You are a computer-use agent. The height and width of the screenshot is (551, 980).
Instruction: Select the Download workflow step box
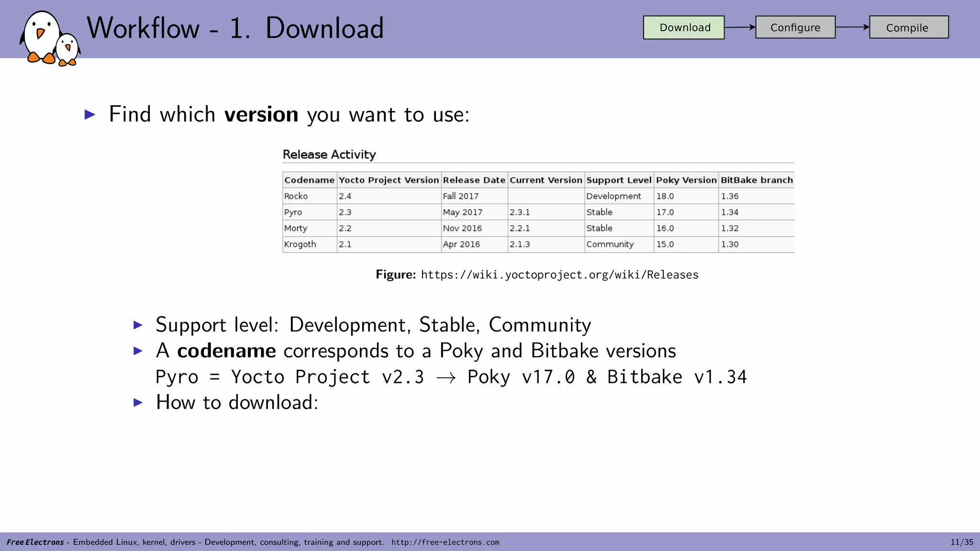click(684, 27)
